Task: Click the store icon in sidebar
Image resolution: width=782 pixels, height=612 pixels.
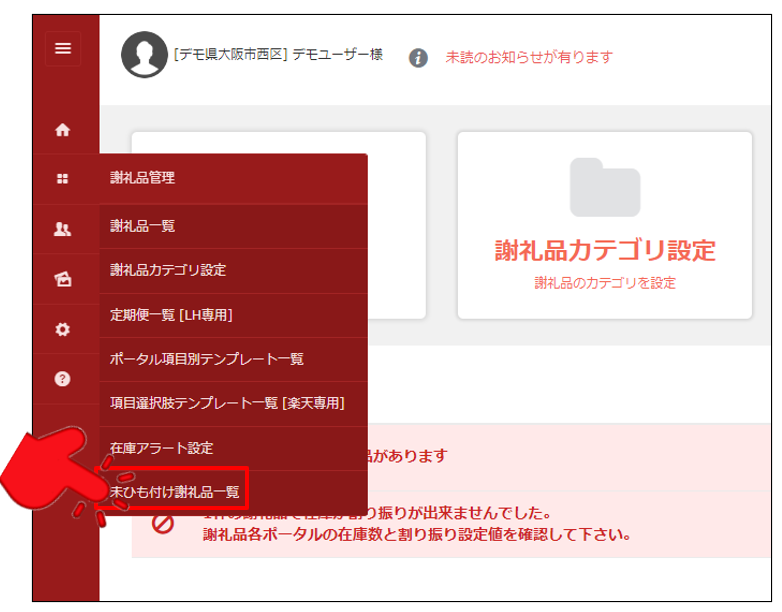Action: (x=63, y=280)
